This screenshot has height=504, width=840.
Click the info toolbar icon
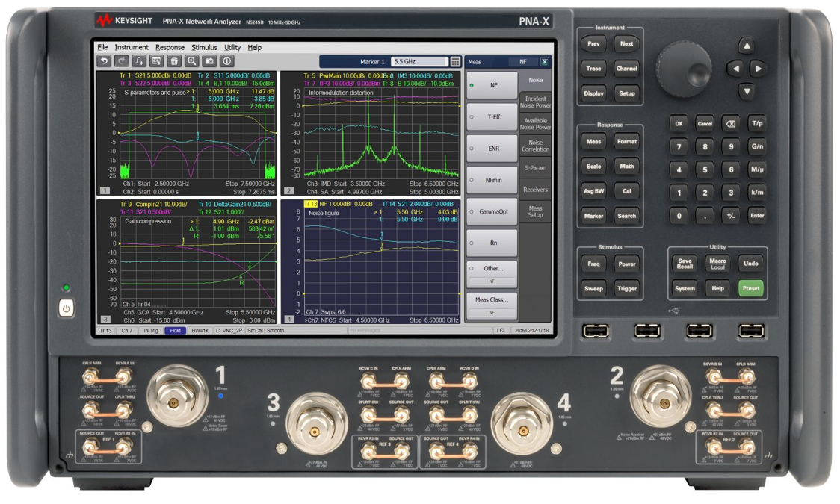tap(227, 61)
